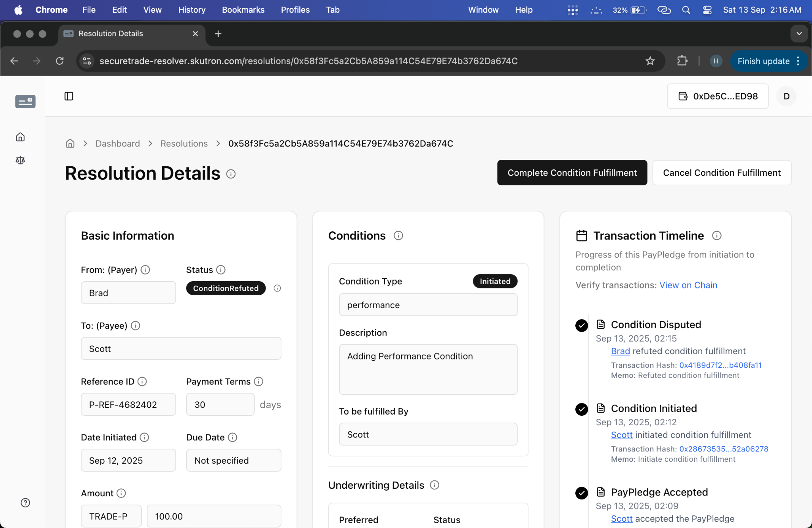Open the Finish update menu
The image size is (812, 528).
point(769,61)
